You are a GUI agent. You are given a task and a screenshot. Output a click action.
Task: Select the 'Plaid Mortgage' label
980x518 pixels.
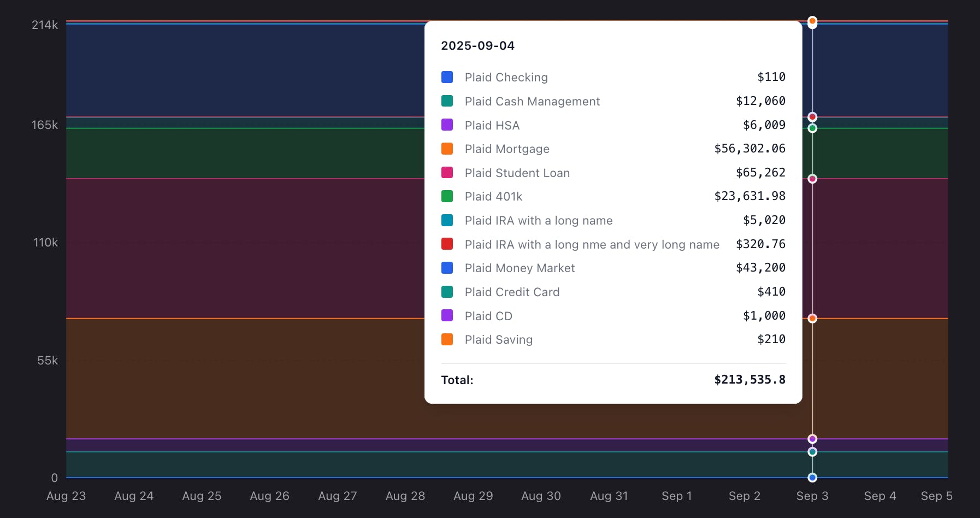(x=507, y=149)
